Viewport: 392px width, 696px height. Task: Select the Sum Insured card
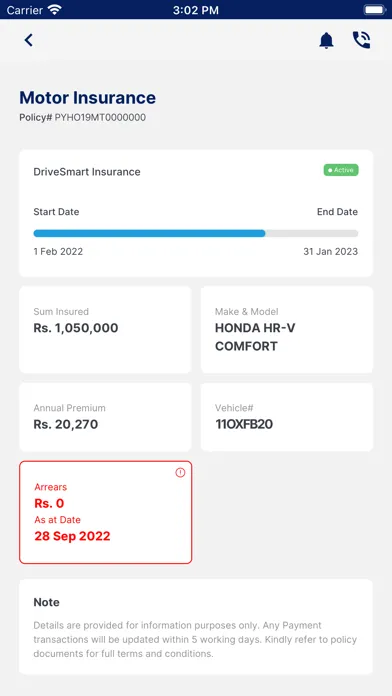click(105, 329)
